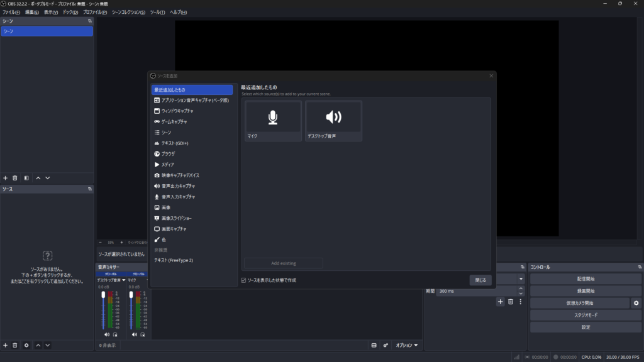Increase transition duration with up stepper
The width and height of the screenshot is (644, 362).
point(521,289)
